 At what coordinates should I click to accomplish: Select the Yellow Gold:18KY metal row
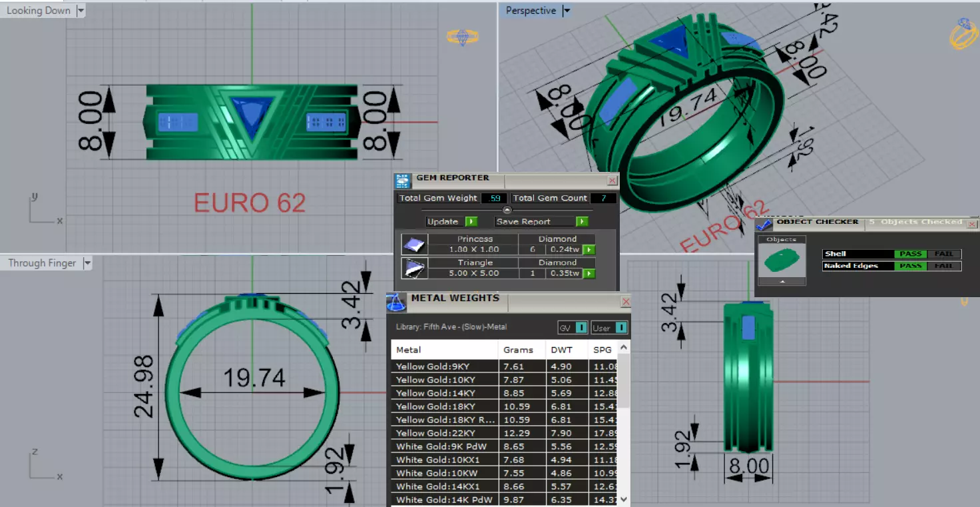point(505,406)
